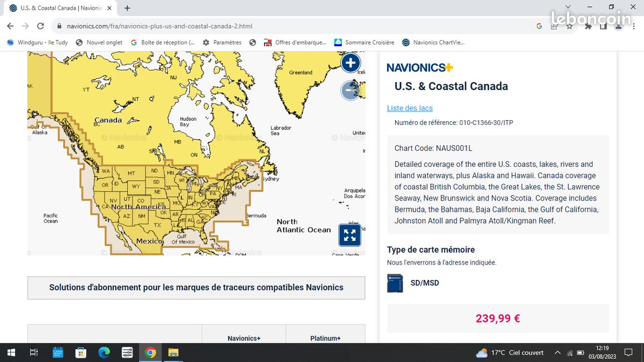The width and height of the screenshot is (644, 362).
Task: Open Windguru - Ile Tudy bookmark
Action: click(38, 42)
